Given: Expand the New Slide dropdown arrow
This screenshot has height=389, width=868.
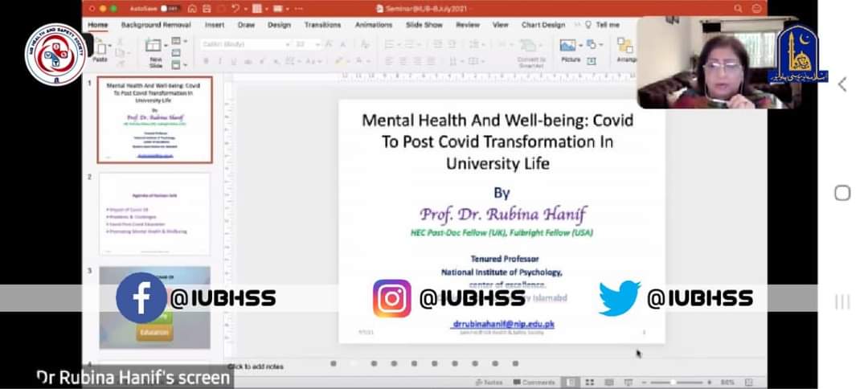Looking at the screenshot, I should tap(165, 45).
